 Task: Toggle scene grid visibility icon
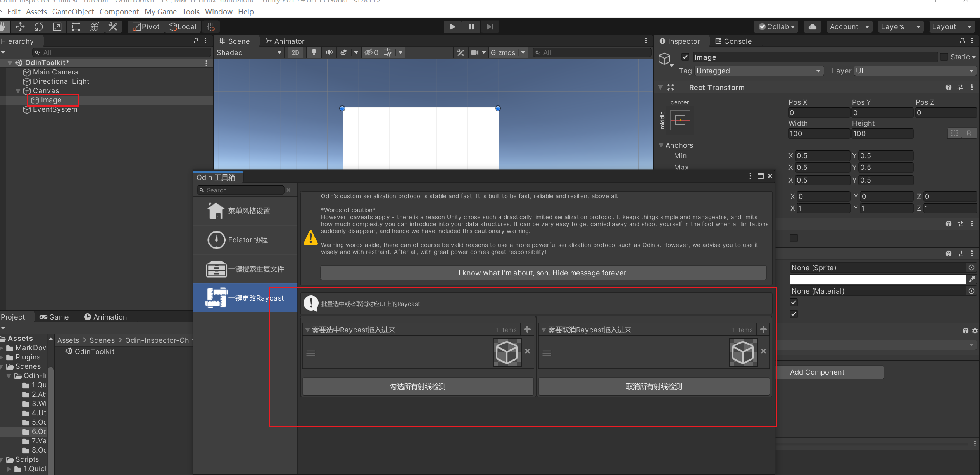coord(388,52)
